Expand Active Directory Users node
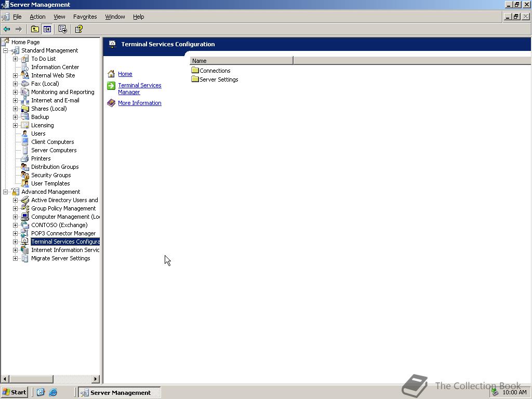This screenshot has height=399, width=532. pyautogui.click(x=15, y=200)
